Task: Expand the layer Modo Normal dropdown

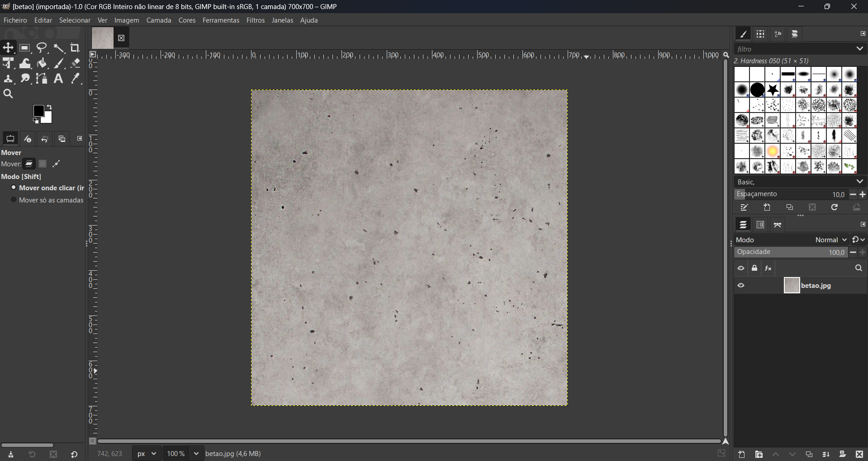Action: (x=830, y=240)
